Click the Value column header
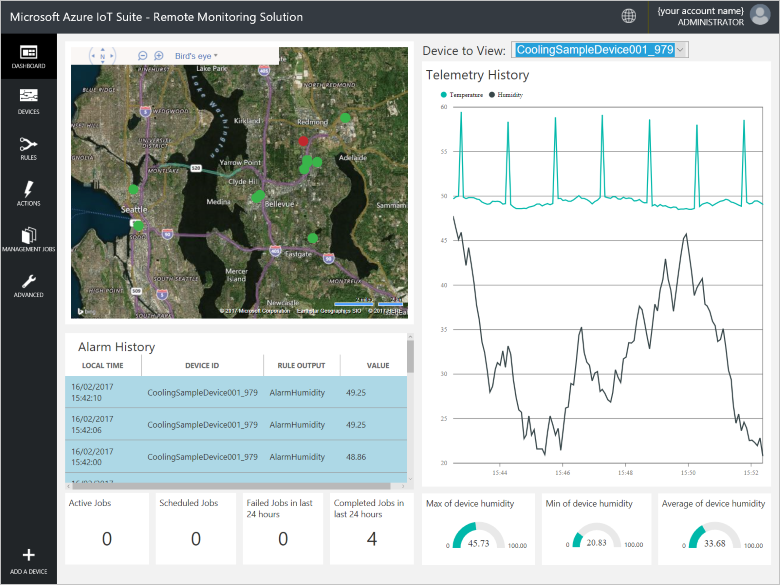Viewport: 780px width, 585px height. (378, 366)
